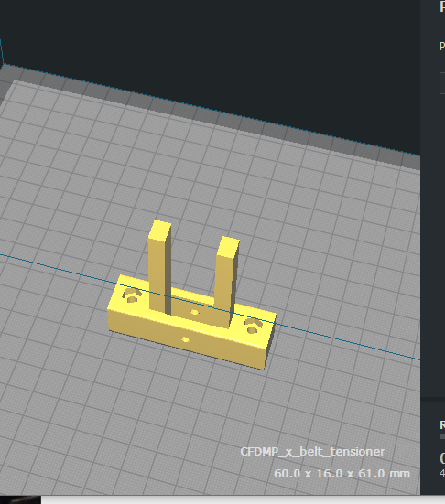Click the CFDMP_x_belt_tensioner model name label
Viewport: 445px width, 504px height.
tap(312, 452)
